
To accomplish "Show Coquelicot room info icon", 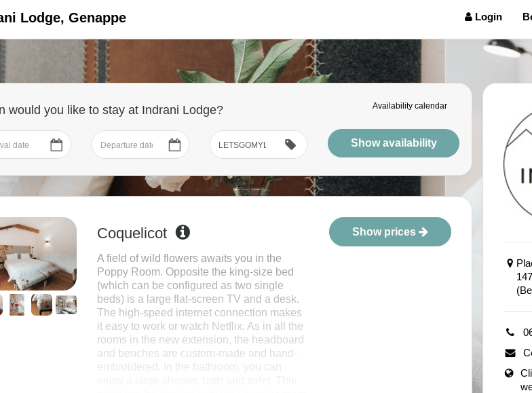I will click(x=183, y=232).
